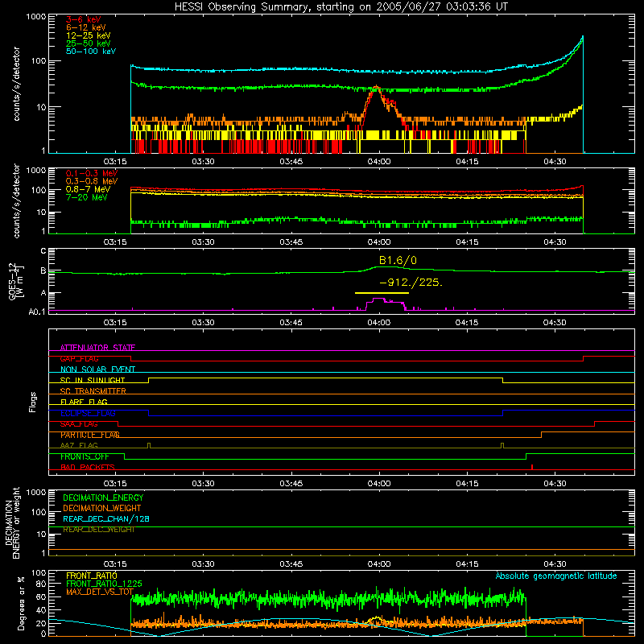Select the GAP_FLAG label
The height and width of the screenshot is (644, 644).
click(79, 358)
